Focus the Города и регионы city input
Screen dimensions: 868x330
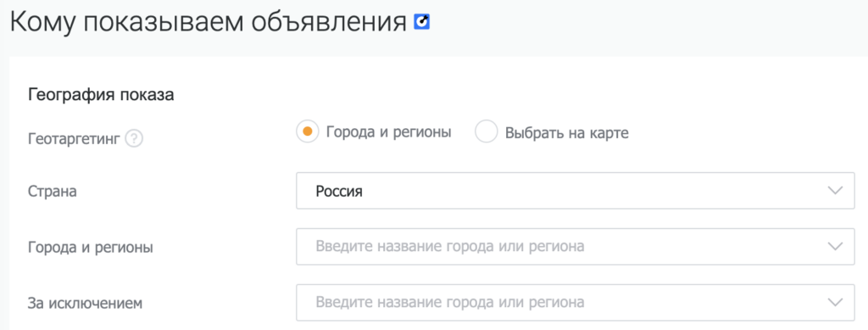(576, 246)
